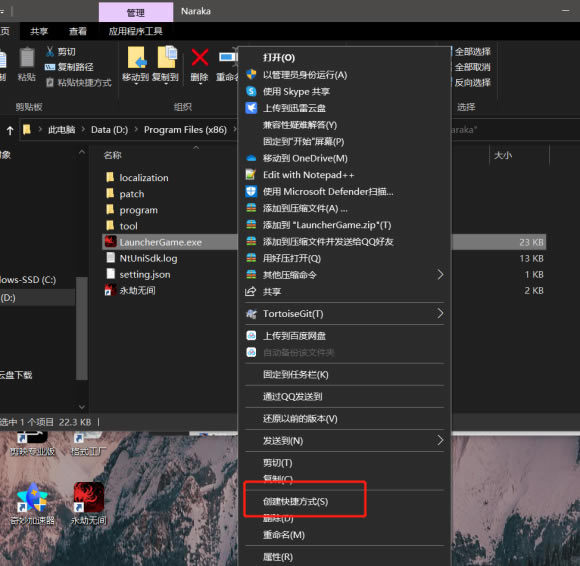Click the NtUniSdk.log file icon
This screenshot has width=580, height=566.
110,258
